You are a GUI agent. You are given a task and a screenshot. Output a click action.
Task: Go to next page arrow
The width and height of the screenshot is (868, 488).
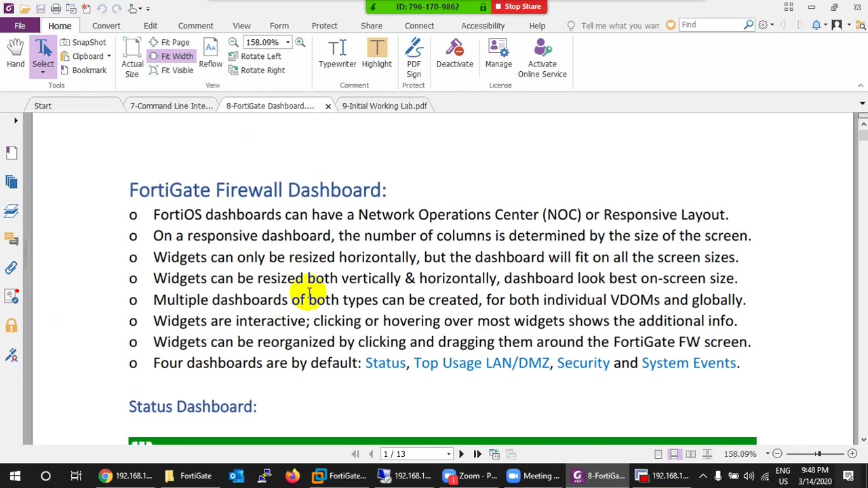461,454
